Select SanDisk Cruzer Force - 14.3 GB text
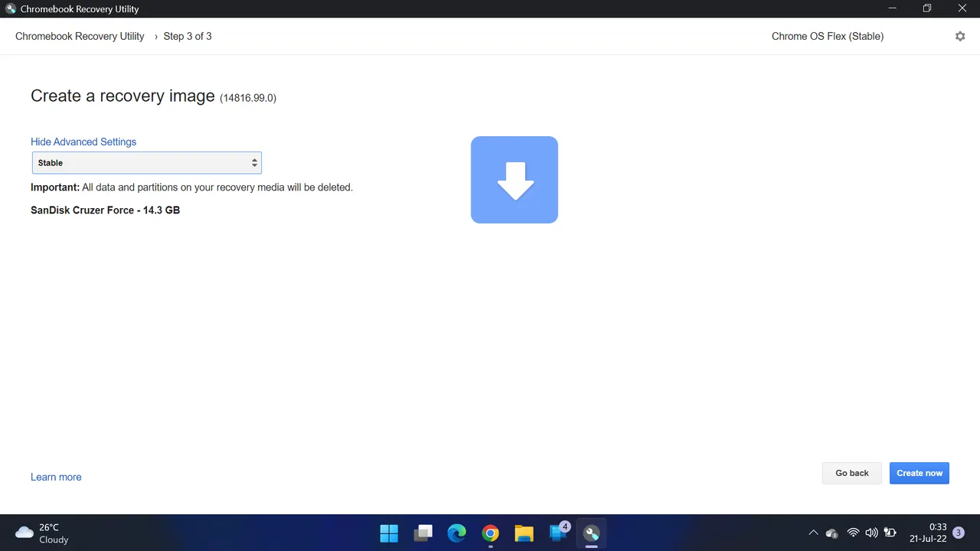The width and height of the screenshot is (980, 551). (106, 210)
